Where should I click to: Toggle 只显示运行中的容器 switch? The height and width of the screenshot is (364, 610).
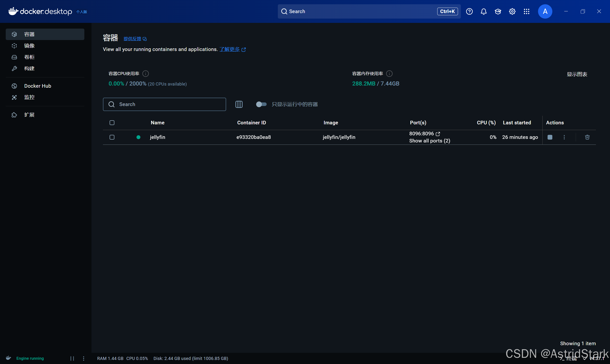(261, 104)
